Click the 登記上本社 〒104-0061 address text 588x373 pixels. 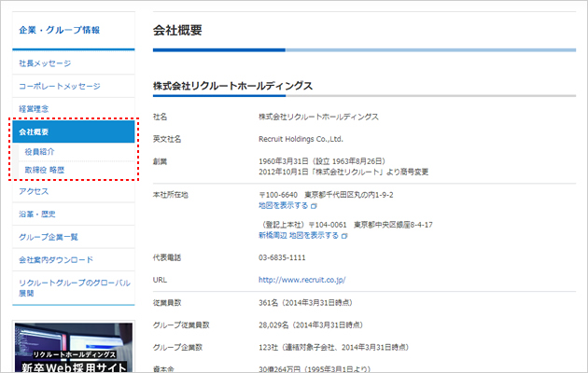[x=347, y=225]
